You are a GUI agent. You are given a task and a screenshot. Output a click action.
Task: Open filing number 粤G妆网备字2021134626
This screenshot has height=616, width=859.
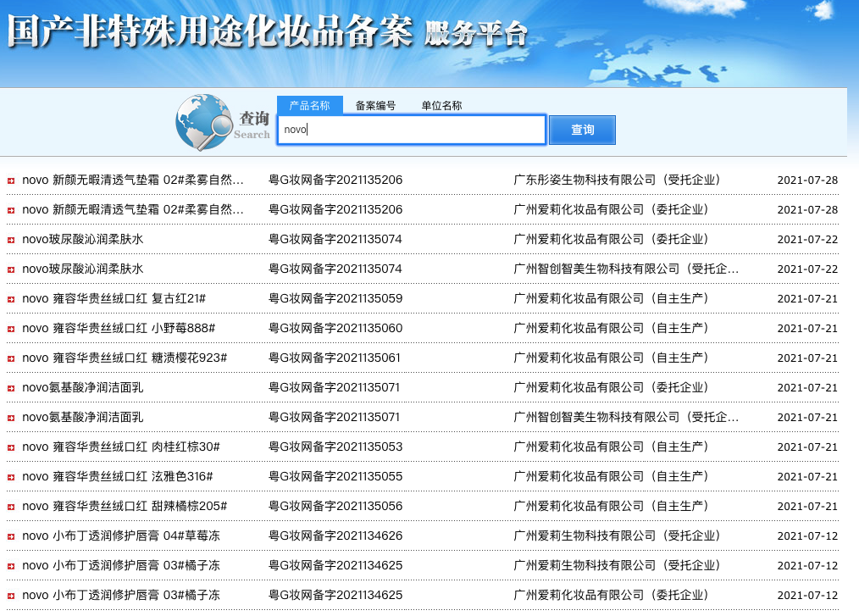coord(335,536)
